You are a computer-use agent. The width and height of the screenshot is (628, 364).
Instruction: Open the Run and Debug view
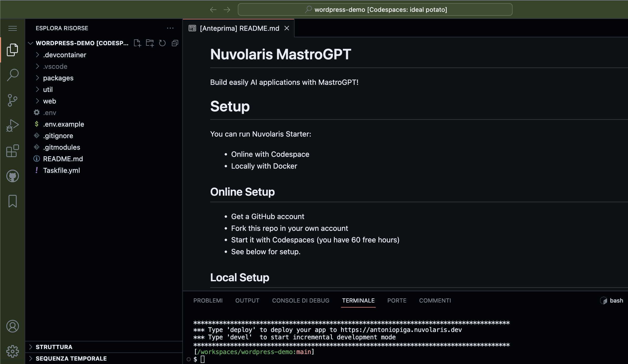[x=12, y=125]
